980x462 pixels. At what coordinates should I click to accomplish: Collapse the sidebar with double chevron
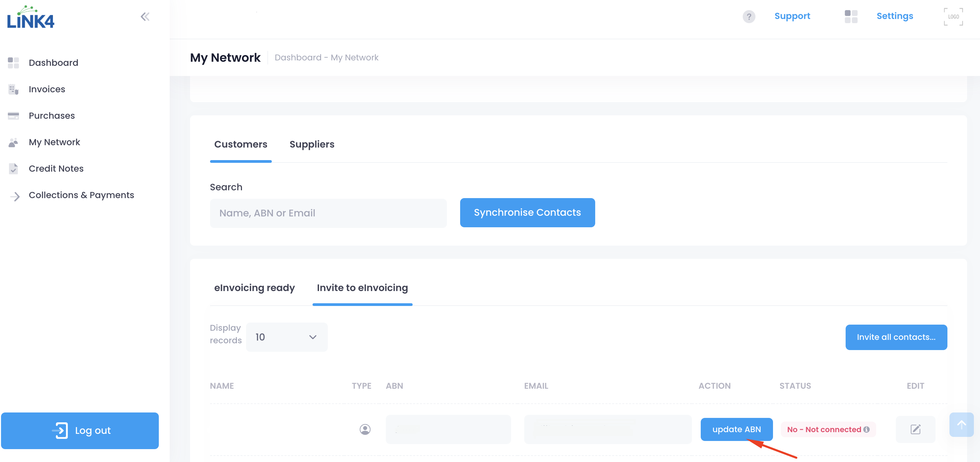pyautogui.click(x=145, y=17)
